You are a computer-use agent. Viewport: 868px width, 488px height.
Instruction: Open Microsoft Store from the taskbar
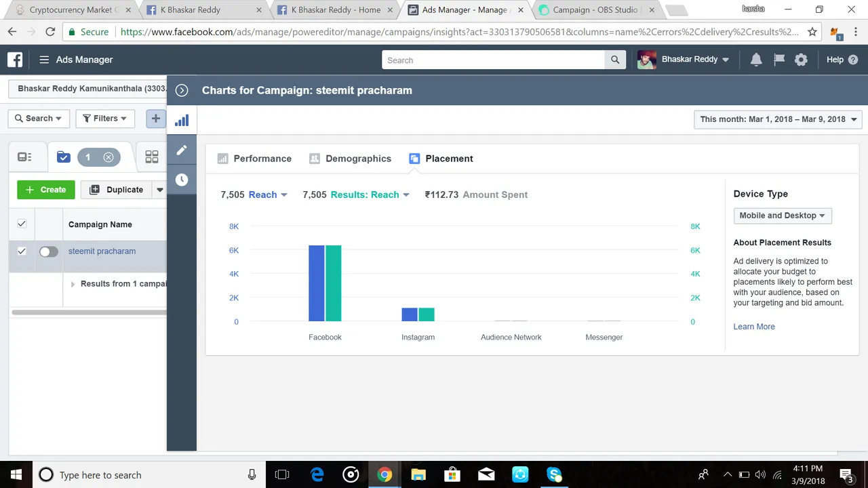click(x=452, y=474)
